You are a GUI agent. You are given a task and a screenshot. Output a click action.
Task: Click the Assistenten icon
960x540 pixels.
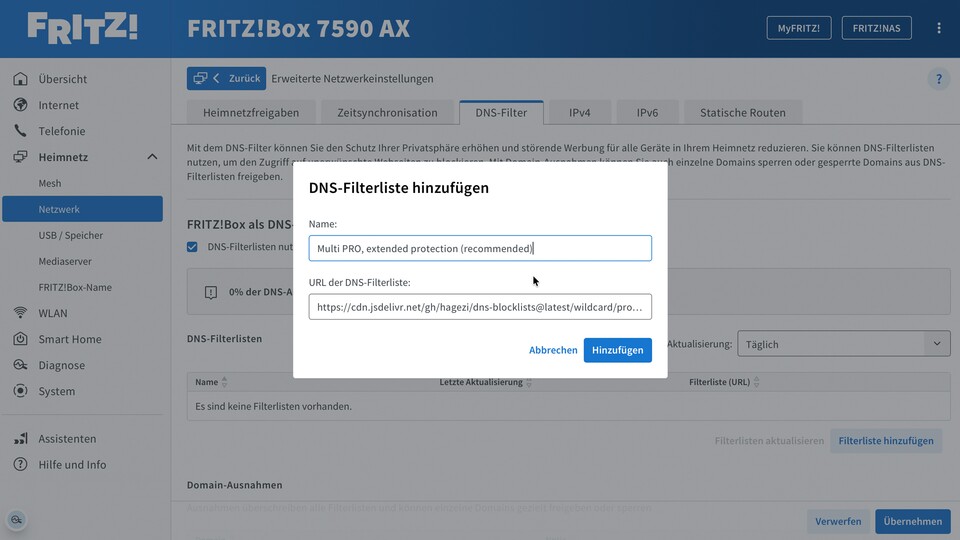[20, 438]
